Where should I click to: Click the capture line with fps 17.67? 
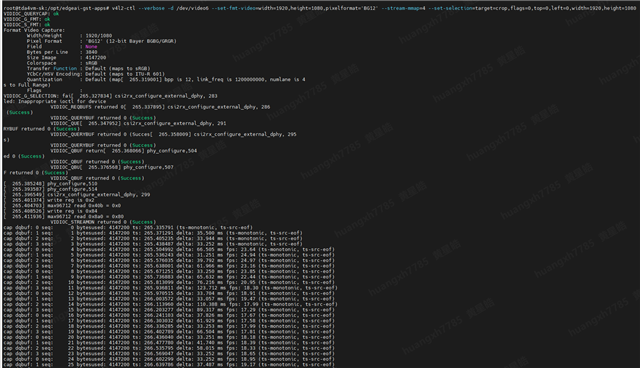pyautogui.click(x=169, y=315)
